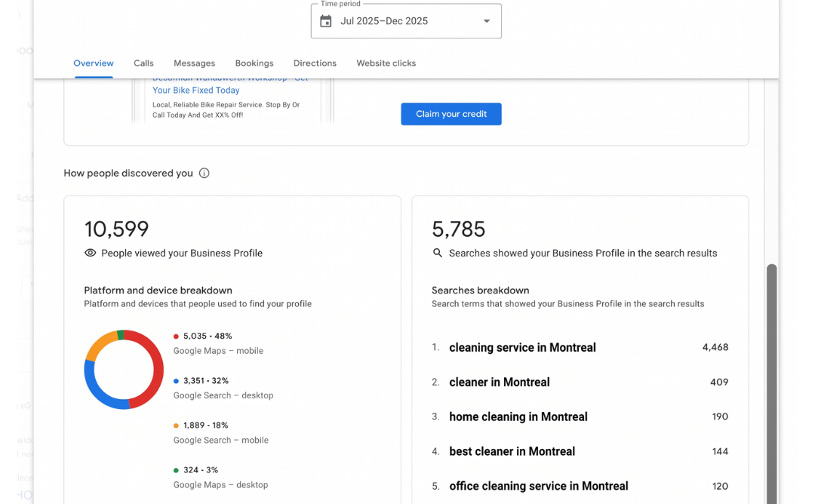Screen dimensions: 815x504
Task: Open the Website clicks tab
Action: 386,63
